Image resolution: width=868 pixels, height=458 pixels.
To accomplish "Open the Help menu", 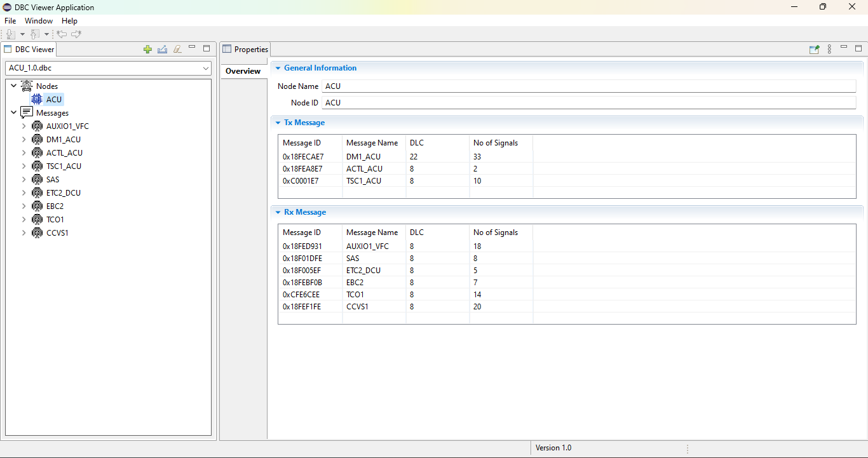I will click(x=69, y=21).
